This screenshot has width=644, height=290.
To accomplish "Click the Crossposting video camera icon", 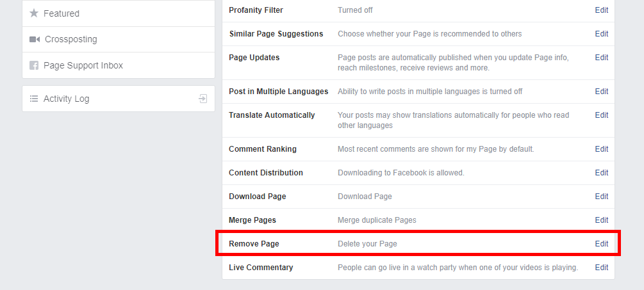I will point(35,40).
